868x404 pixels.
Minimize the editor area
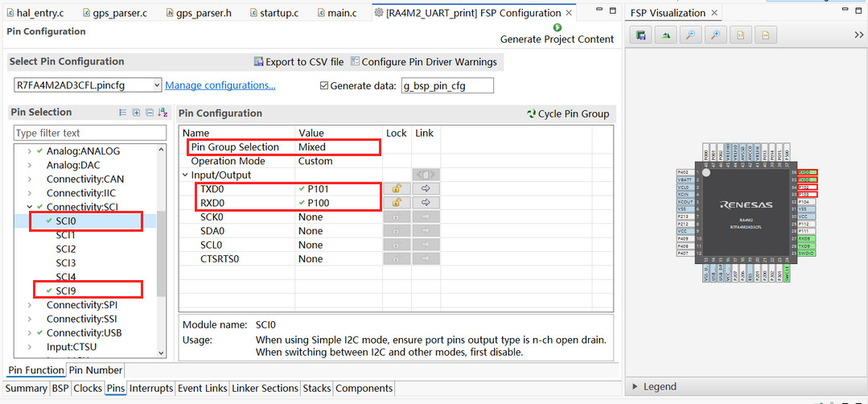pos(598,11)
